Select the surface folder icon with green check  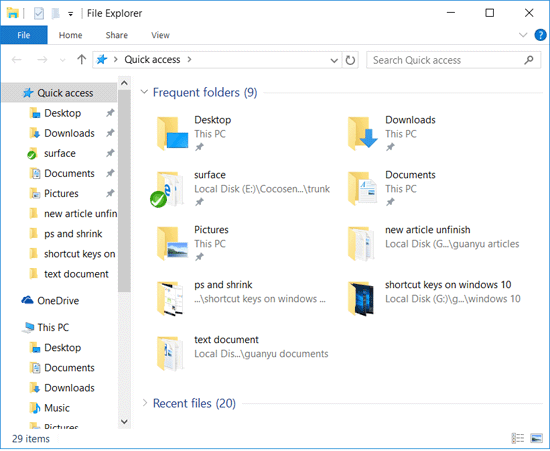[x=168, y=189]
